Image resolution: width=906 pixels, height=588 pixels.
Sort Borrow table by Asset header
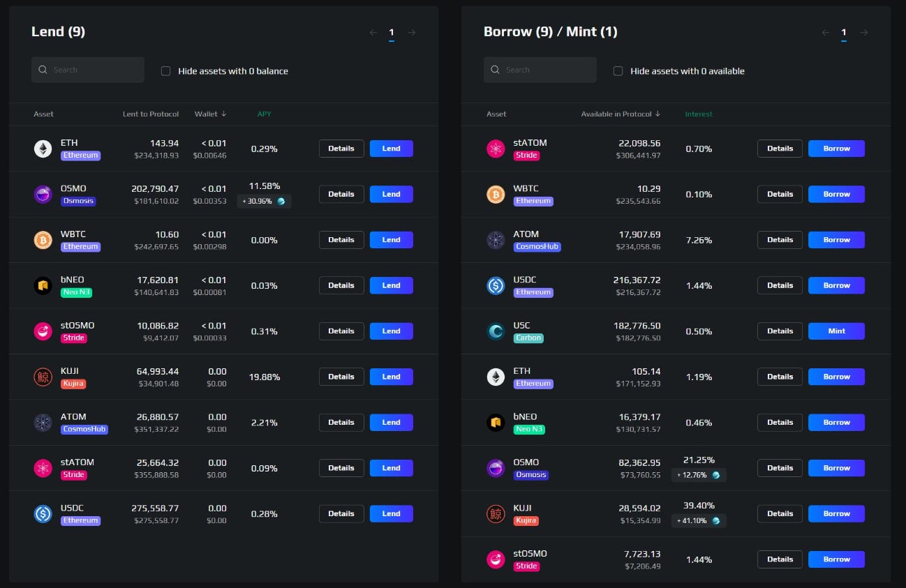coord(496,114)
